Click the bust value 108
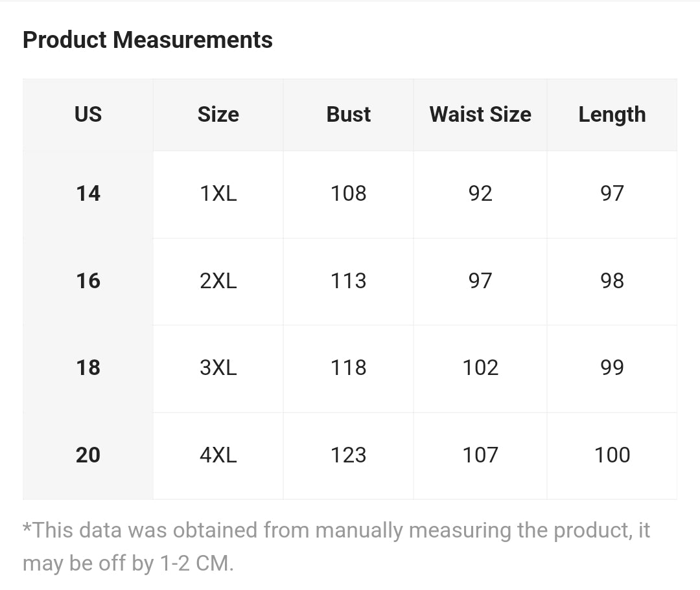The image size is (700, 590). tap(349, 194)
